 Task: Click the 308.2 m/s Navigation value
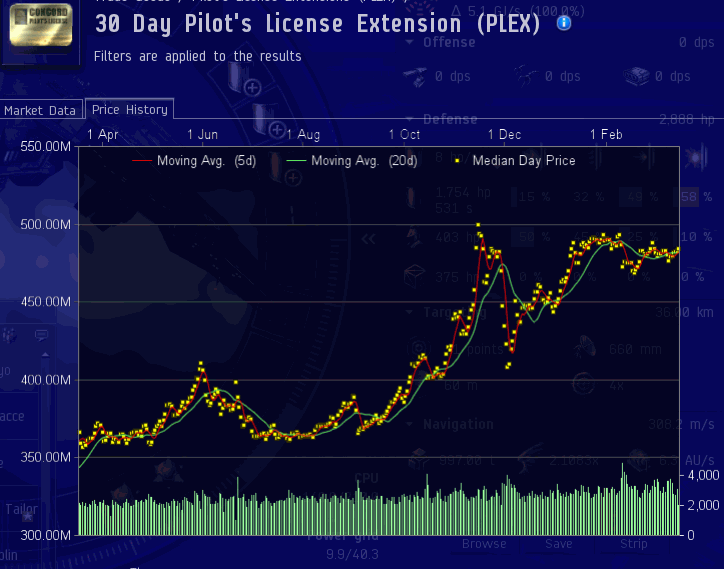(x=681, y=424)
